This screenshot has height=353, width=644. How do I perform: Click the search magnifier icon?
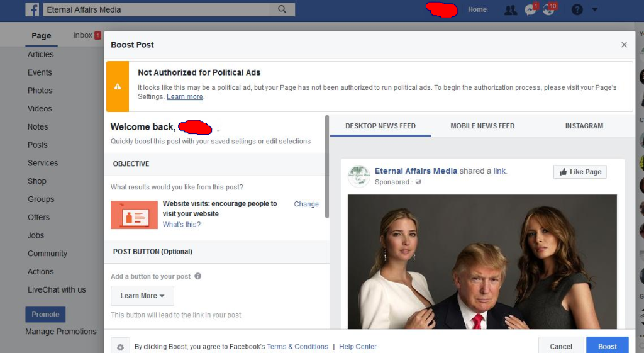[x=282, y=9]
